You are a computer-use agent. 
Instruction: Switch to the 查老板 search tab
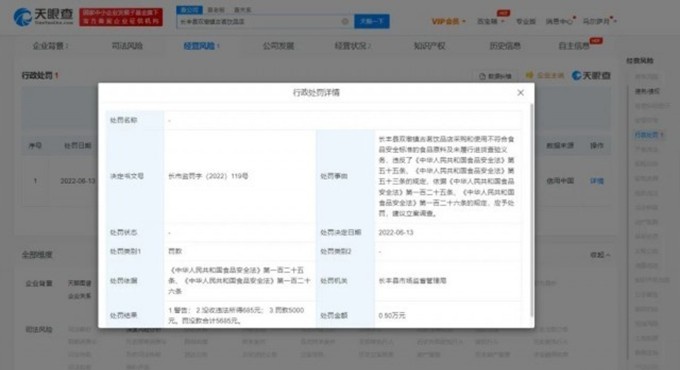[216, 10]
